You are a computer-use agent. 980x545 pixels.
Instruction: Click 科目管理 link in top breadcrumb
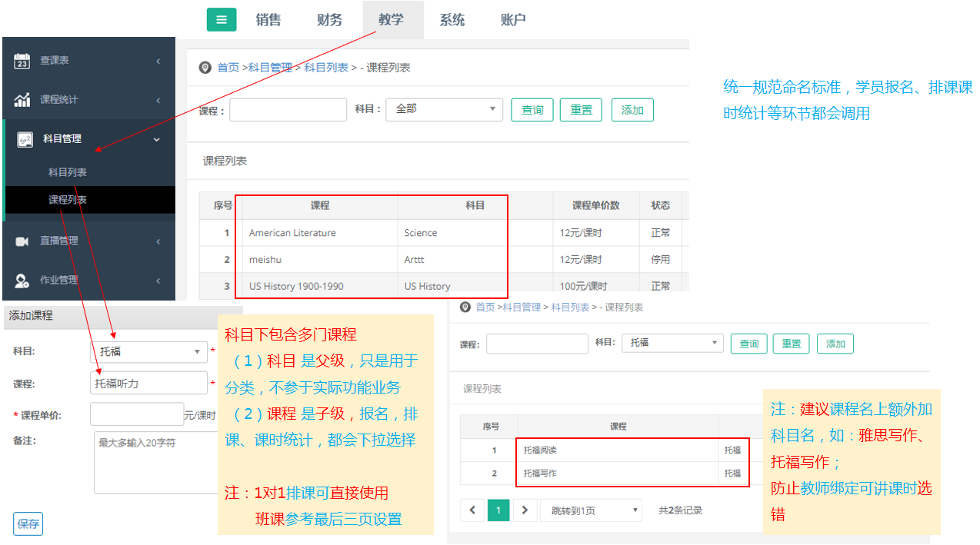(270, 68)
